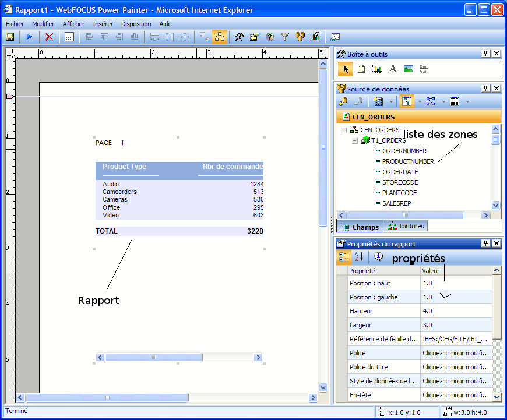Click the red X delete icon

(x=49, y=37)
